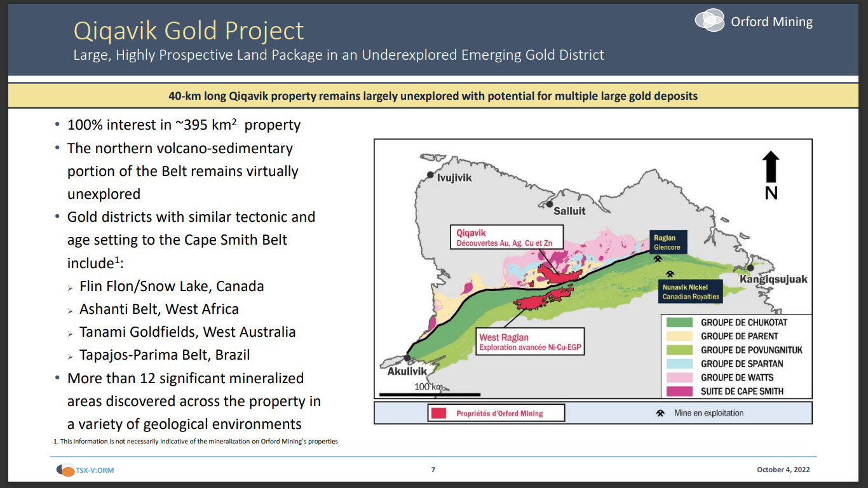
Task: Select the yellow 40-km Qiqavik property banner
Action: pos(434,95)
